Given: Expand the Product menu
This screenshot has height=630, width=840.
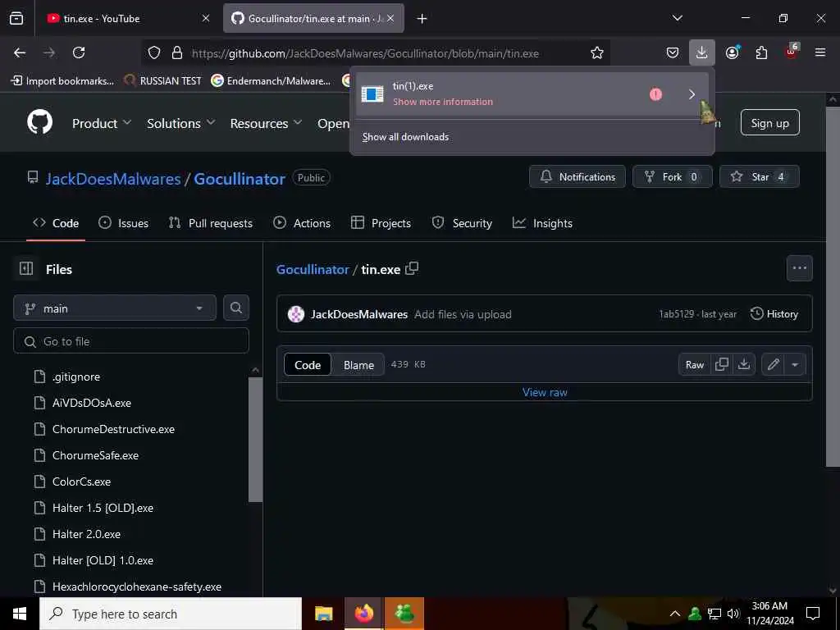Looking at the screenshot, I should coord(102,123).
